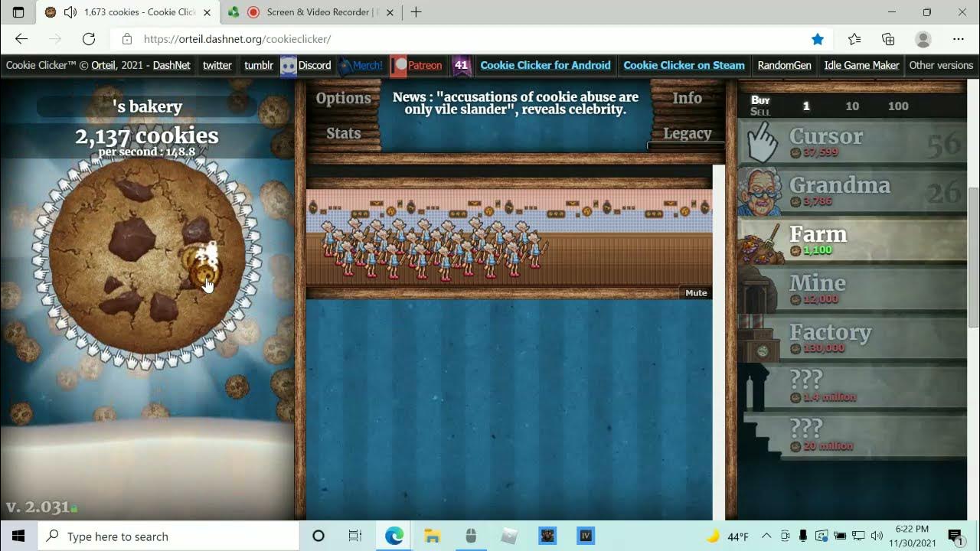
Task: Open the Microsoft Edge taskbar icon
Action: point(394,536)
